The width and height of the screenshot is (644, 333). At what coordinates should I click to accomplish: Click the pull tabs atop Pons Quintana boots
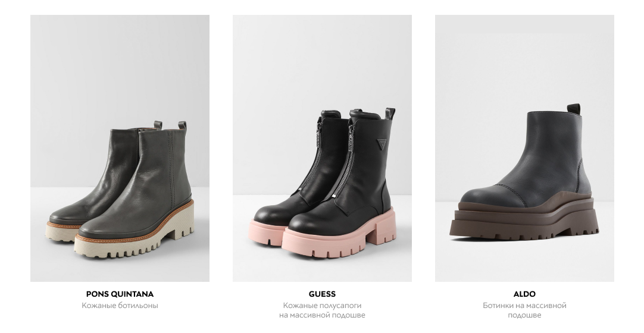170,125
